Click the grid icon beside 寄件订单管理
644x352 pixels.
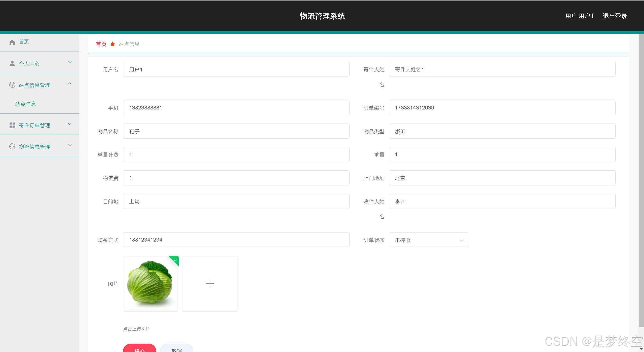12,125
